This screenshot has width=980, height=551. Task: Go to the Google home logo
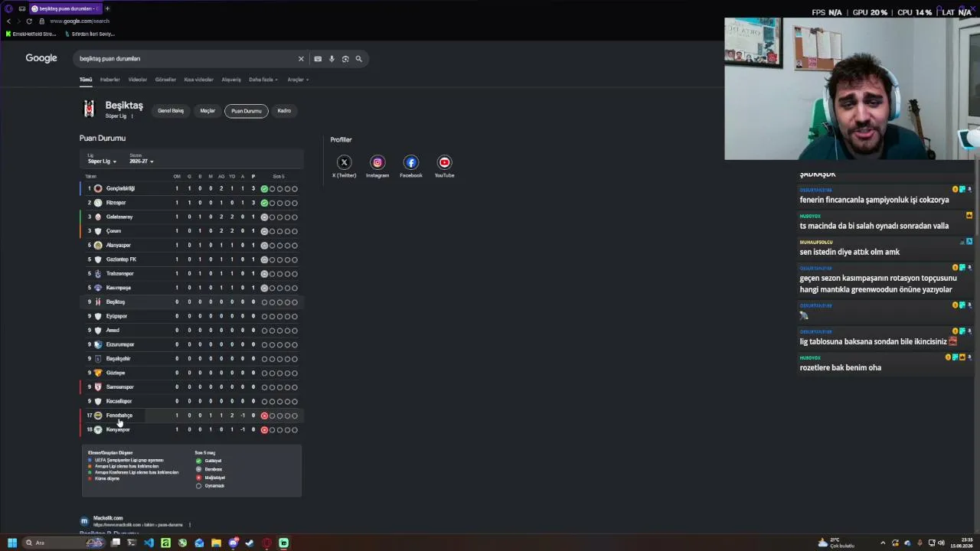pos(41,58)
